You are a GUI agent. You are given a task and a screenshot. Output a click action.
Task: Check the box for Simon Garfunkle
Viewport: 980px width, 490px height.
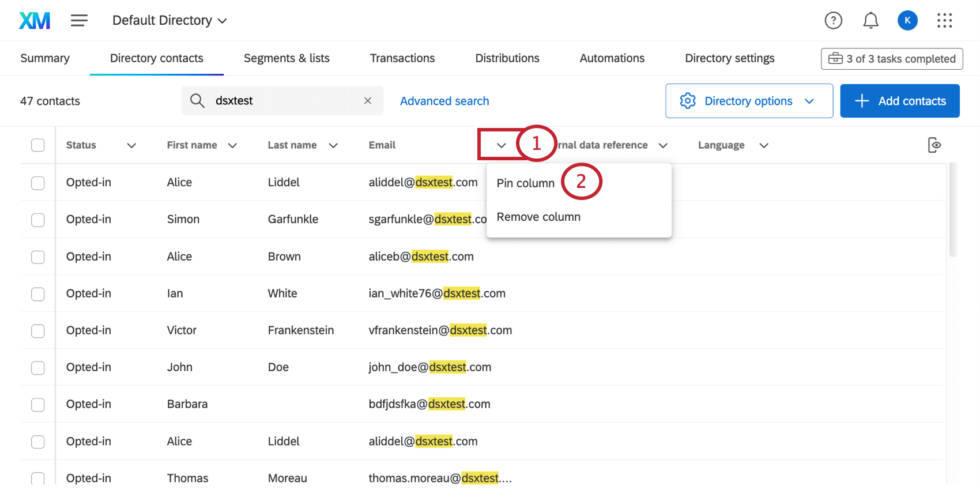[38, 220]
